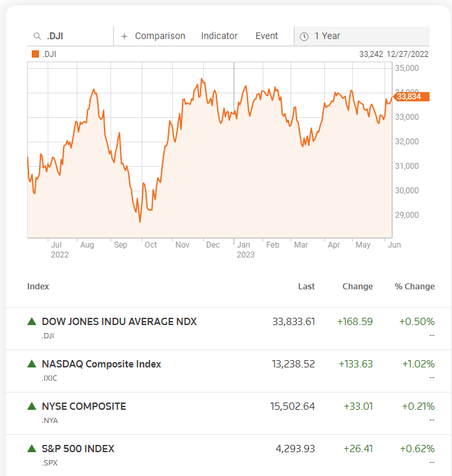The image size is (452, 476).
Task: Click the +0.62% percent change
Action: point(417,449)
